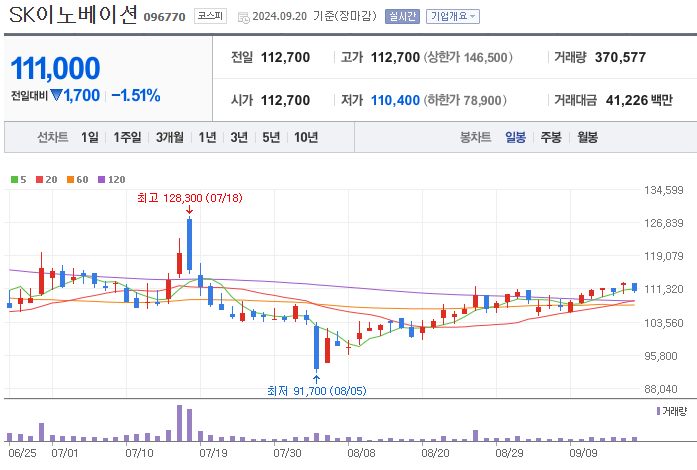Open the 기업개요 dropdown
The width and height of the screenshot is (697, 470).
point(453,16)
